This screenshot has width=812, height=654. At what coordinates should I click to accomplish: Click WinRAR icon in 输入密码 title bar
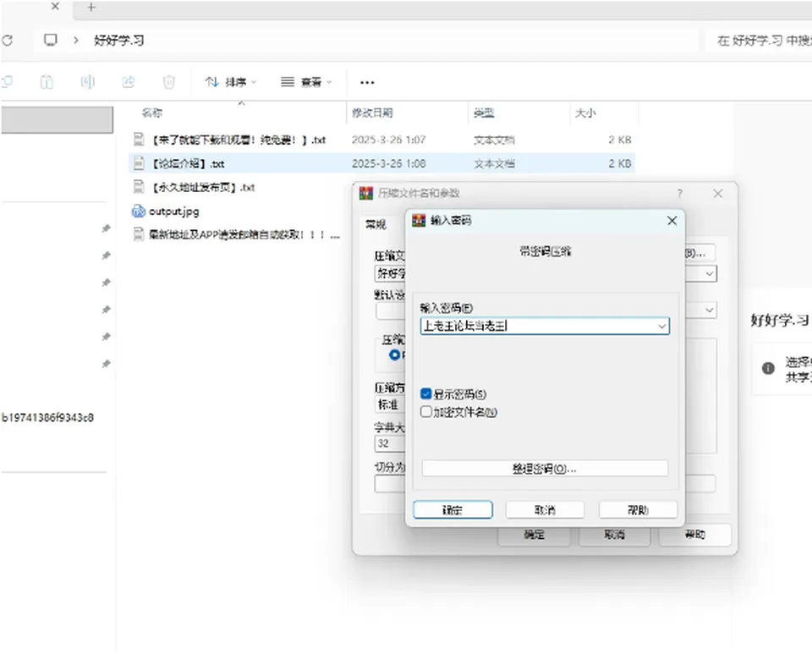[x=419, y=221]
